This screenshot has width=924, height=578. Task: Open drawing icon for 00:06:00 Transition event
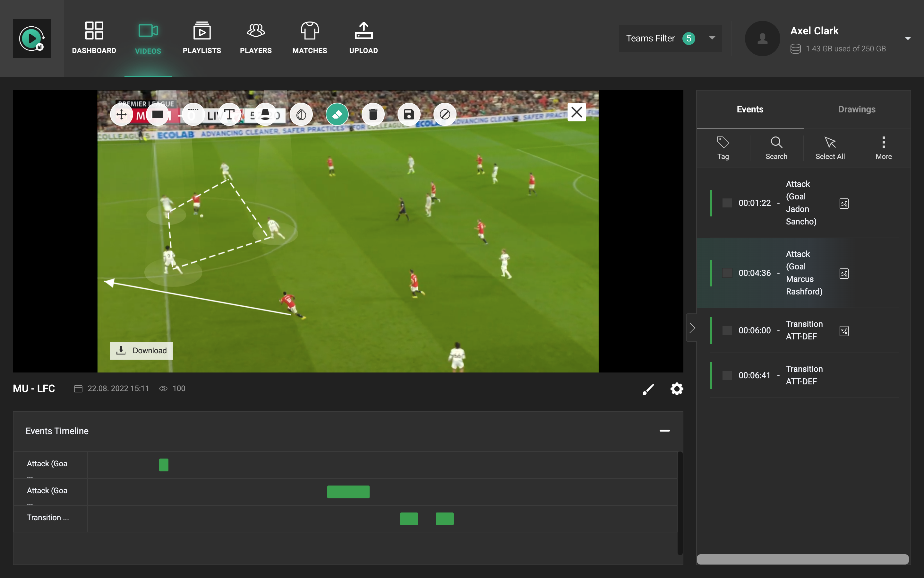[844, 331]
